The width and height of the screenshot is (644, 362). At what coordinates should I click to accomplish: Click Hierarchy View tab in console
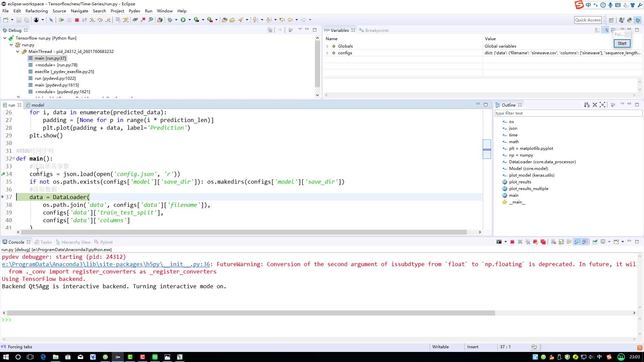76,242
